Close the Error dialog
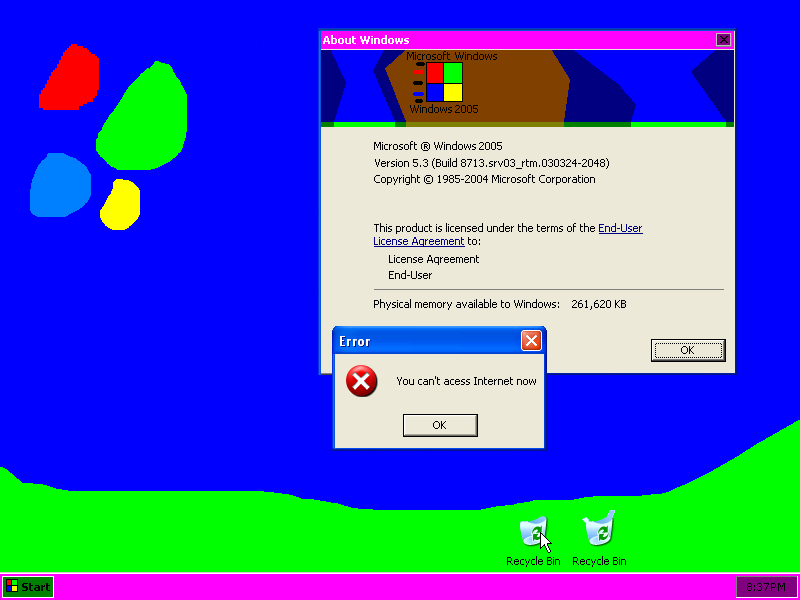The image size is (800, 600). 531,340
